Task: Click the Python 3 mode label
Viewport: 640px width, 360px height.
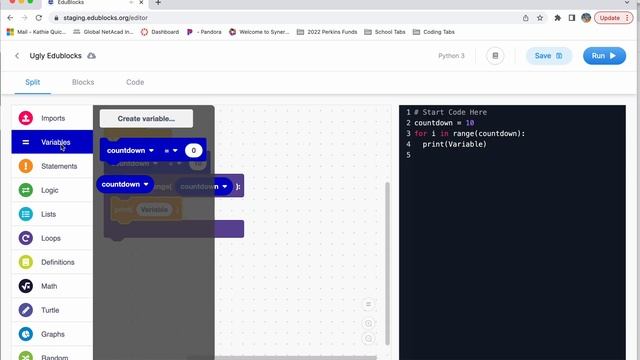Action: click(451, 56)
